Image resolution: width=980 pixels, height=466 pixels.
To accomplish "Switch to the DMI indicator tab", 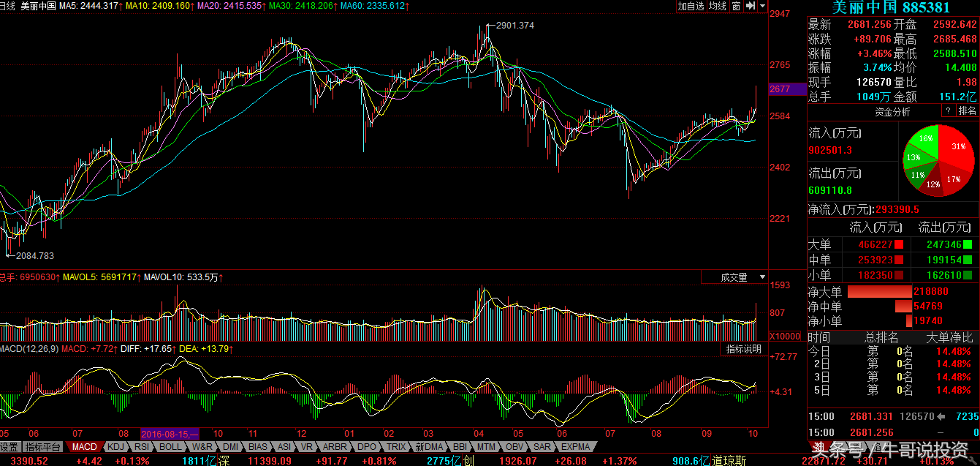I will [x=230, y=446].
